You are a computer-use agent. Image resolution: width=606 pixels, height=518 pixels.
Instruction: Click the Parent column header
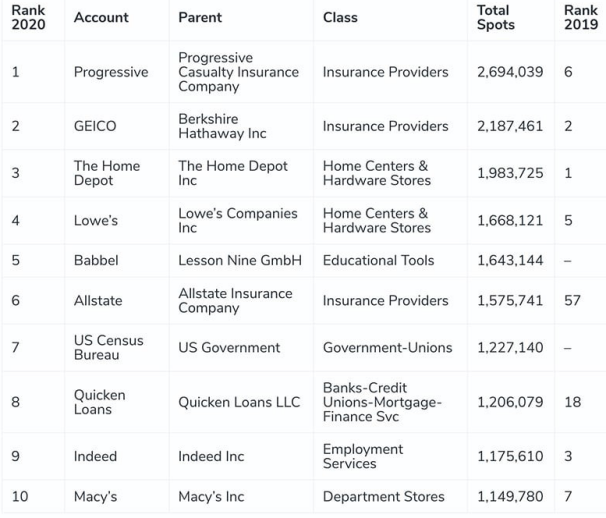(x=200, y=17)
